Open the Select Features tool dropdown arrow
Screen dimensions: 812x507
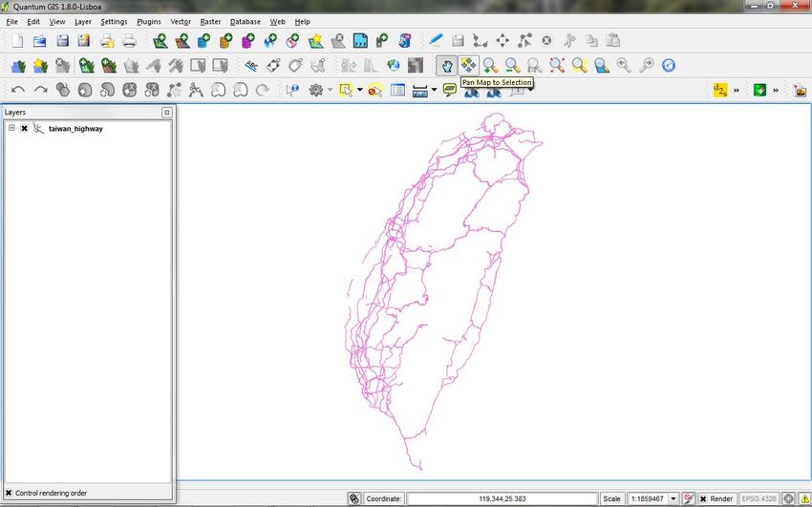point(360,90)
